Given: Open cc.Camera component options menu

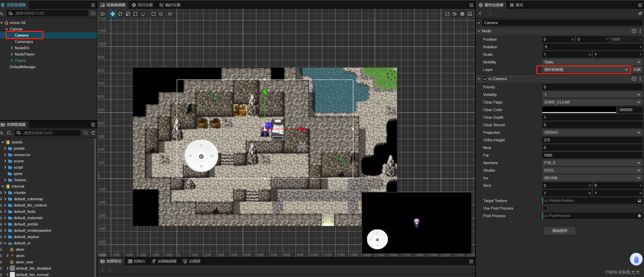Looking at the screenshot, I should (640, 79).
